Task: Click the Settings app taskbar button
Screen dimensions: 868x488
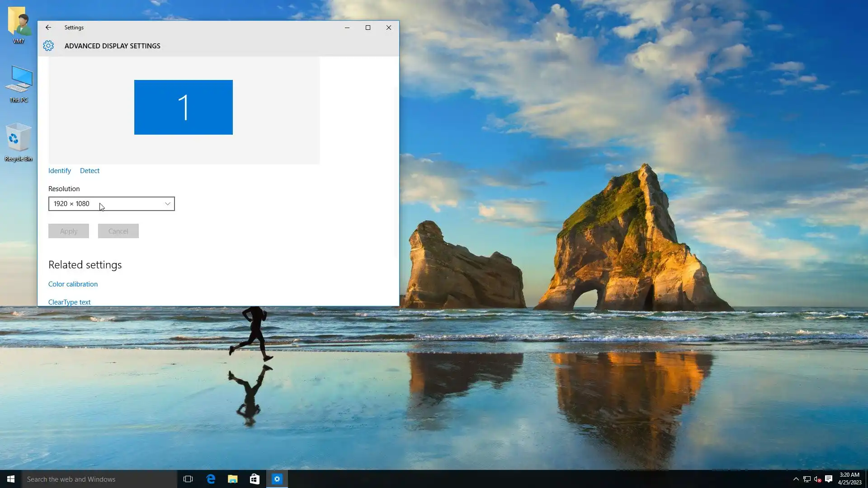Action: pyautogui.click(x=277, y=479)
